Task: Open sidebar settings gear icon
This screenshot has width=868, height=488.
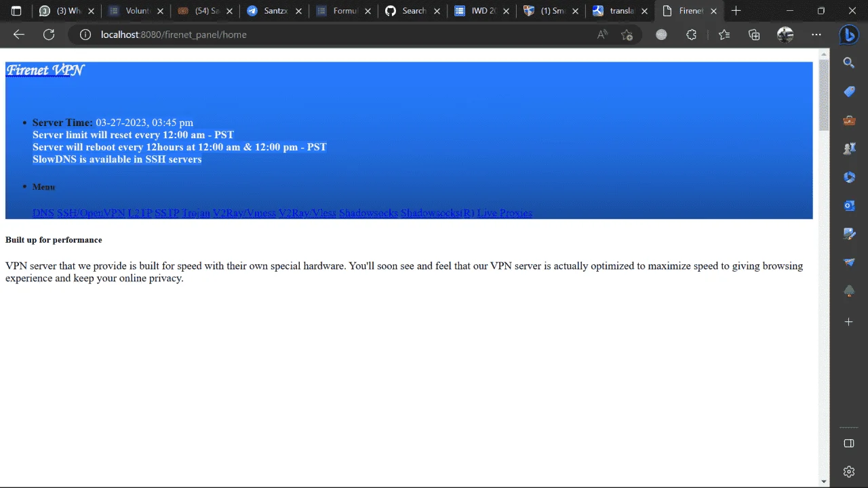Action: pyautogui.click(x=848, y=472)
